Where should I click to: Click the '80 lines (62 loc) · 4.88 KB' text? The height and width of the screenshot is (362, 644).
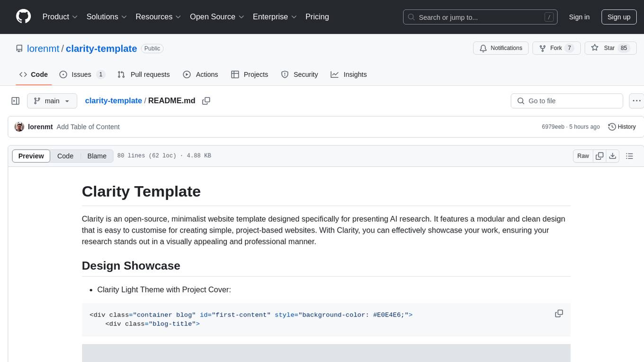coord(164,156)
